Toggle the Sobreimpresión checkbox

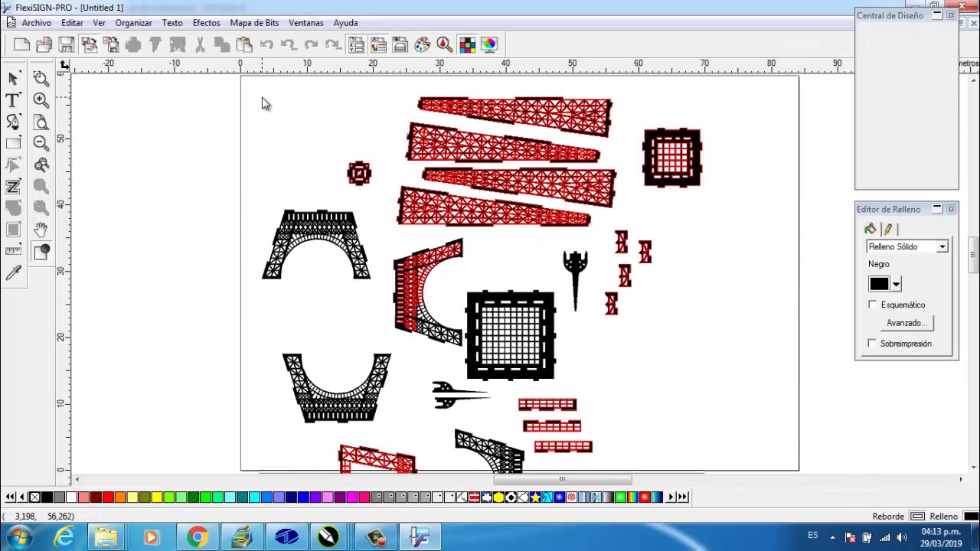(x=872, y=344)
